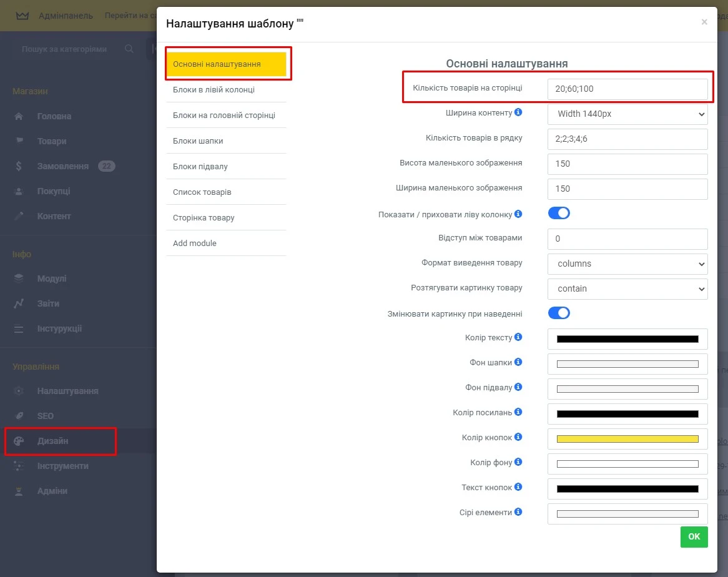This screenshot has width=728, height=577.
Task: Click info icon beside Колір тексту
Action: point(518,337)
